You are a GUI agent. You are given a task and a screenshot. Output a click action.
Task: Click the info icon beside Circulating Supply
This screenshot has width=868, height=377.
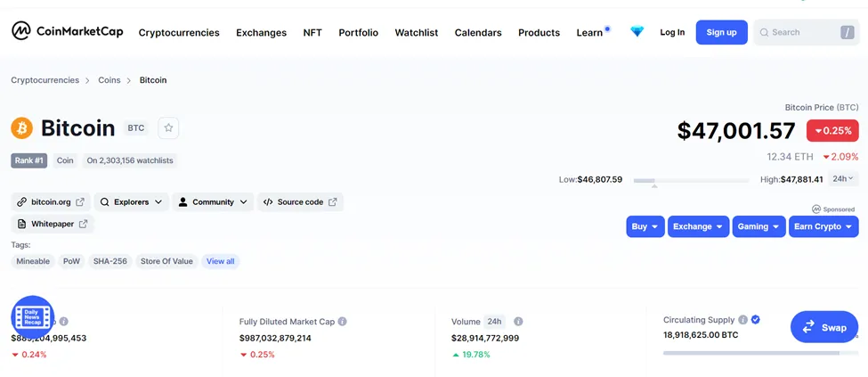pos(742,320)
